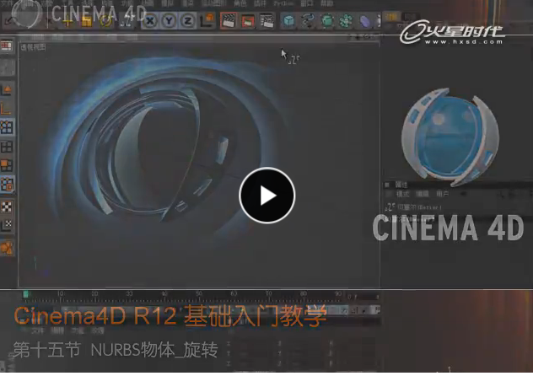This screenshot has height=392, width=533.
Task: Open the 窗口 menu in menu bar
Action: [307, 3]
